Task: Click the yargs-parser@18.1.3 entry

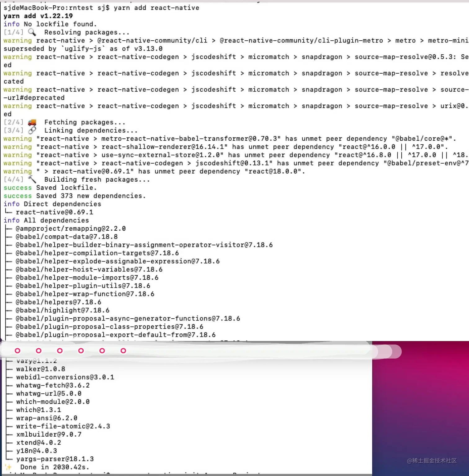Action: coord(55,459)
